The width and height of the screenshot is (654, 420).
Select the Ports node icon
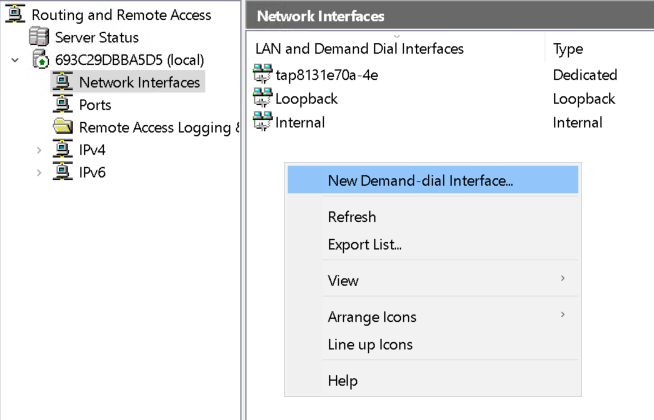[x=64, y=105]
